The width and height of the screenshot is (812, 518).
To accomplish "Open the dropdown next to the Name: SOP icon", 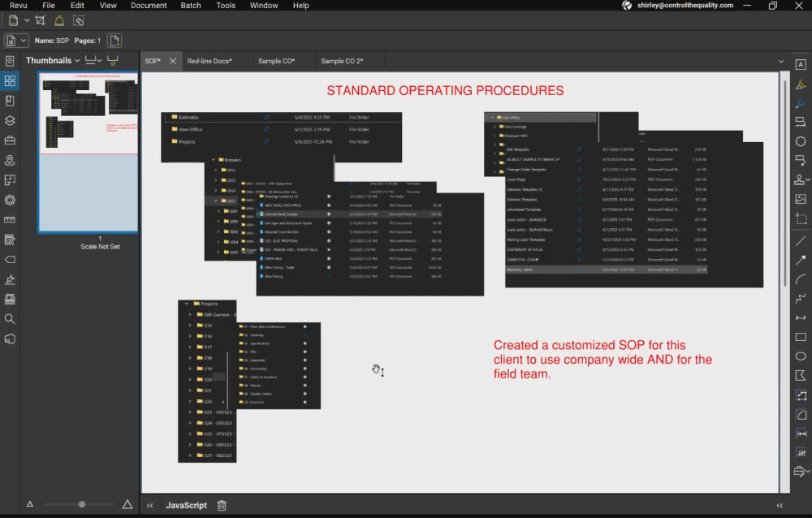I will [23, 41].
